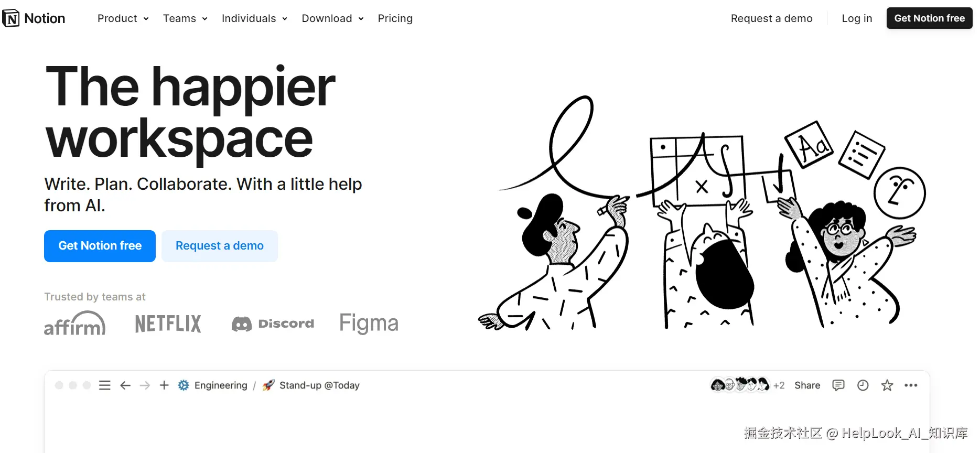Go forward with the right arrow icon
Image resolution: width=980 pixels, height=453 pixels.
[x=145, y=385]
